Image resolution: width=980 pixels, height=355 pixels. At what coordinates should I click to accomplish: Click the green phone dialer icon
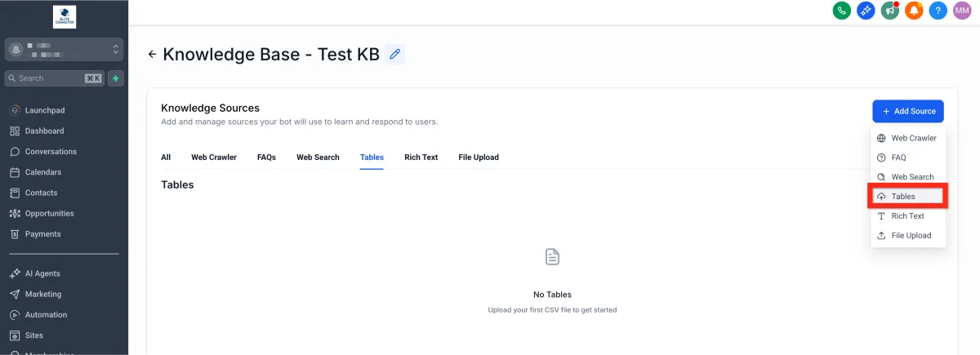[x=842, y=11]
